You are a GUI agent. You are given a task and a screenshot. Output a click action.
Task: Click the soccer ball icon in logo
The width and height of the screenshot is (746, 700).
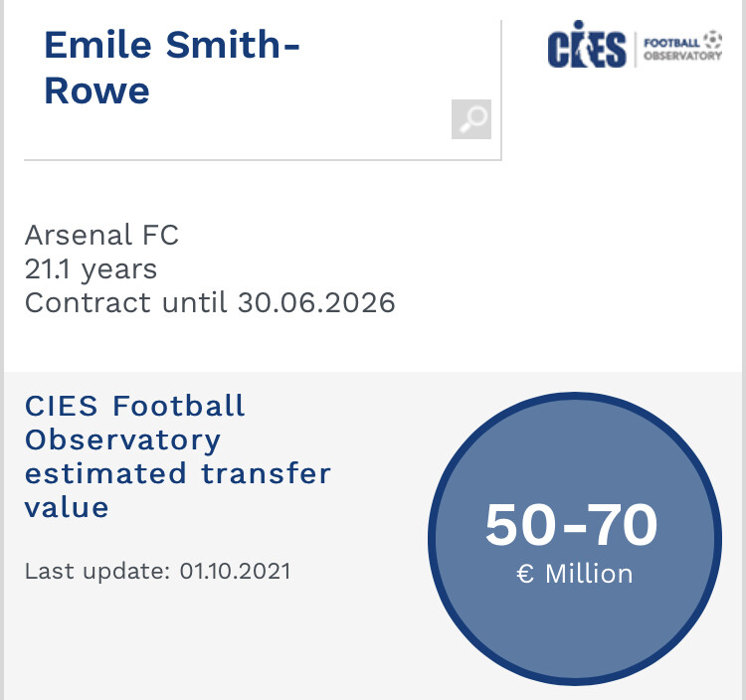pyautogui.click(x=713, y=39)
